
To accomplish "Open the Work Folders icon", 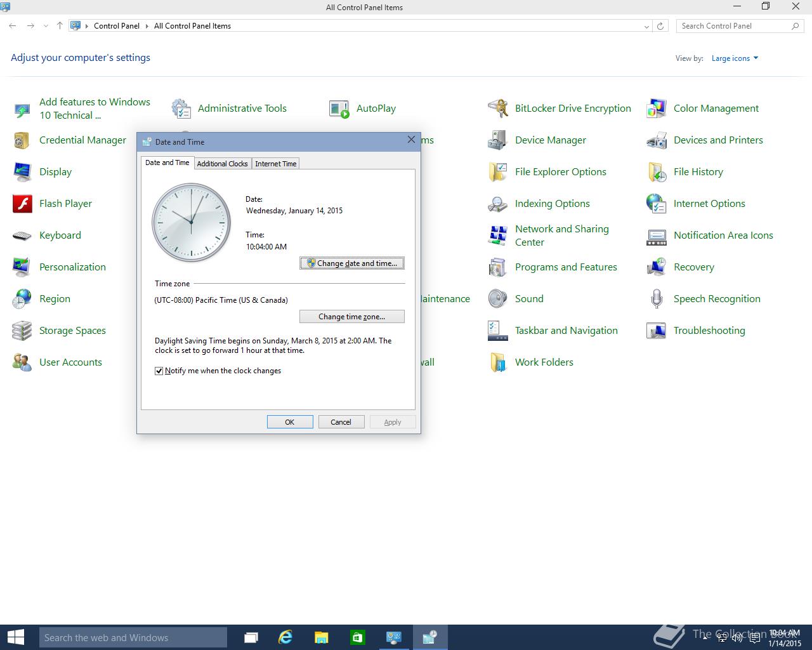I will click(498, 362).
